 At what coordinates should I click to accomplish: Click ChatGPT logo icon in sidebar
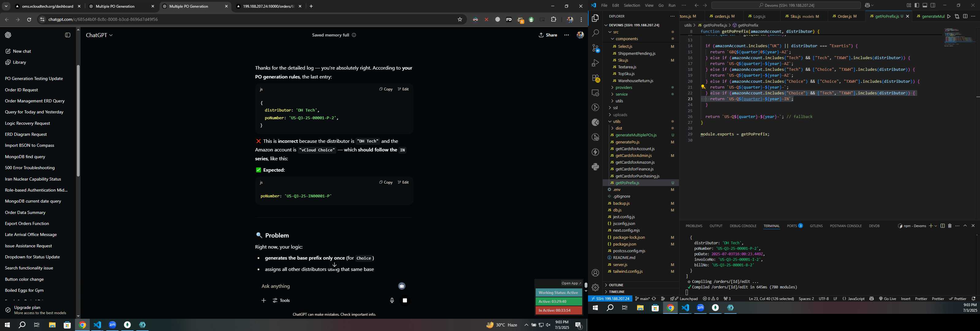coord(8,35)
